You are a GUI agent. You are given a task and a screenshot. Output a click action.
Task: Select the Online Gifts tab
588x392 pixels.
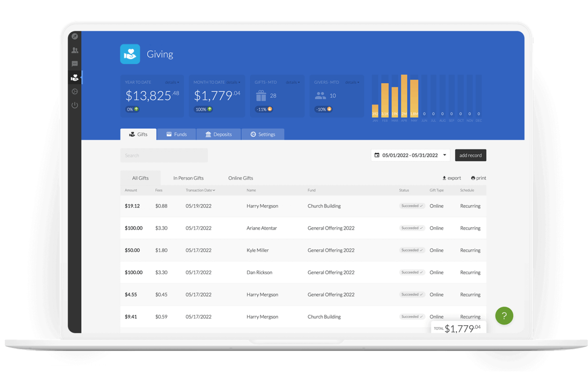coord(240,178)
